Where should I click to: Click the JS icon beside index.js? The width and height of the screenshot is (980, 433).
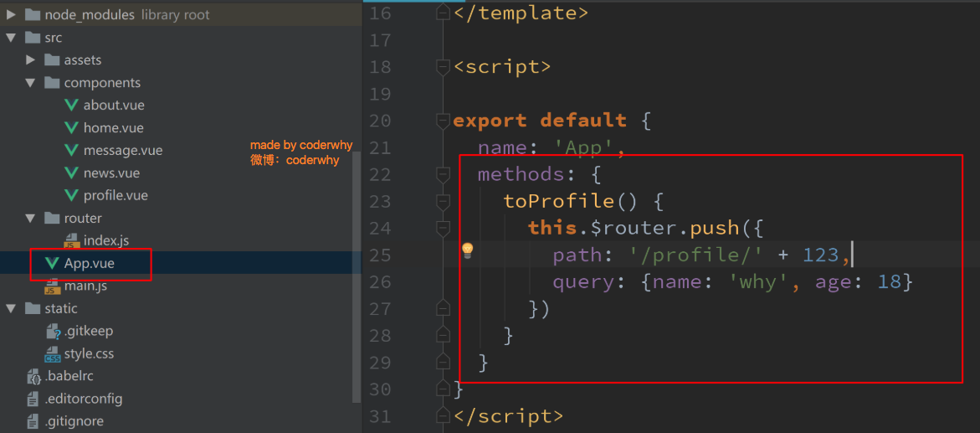pyautogui.click(x=71, y=241)
